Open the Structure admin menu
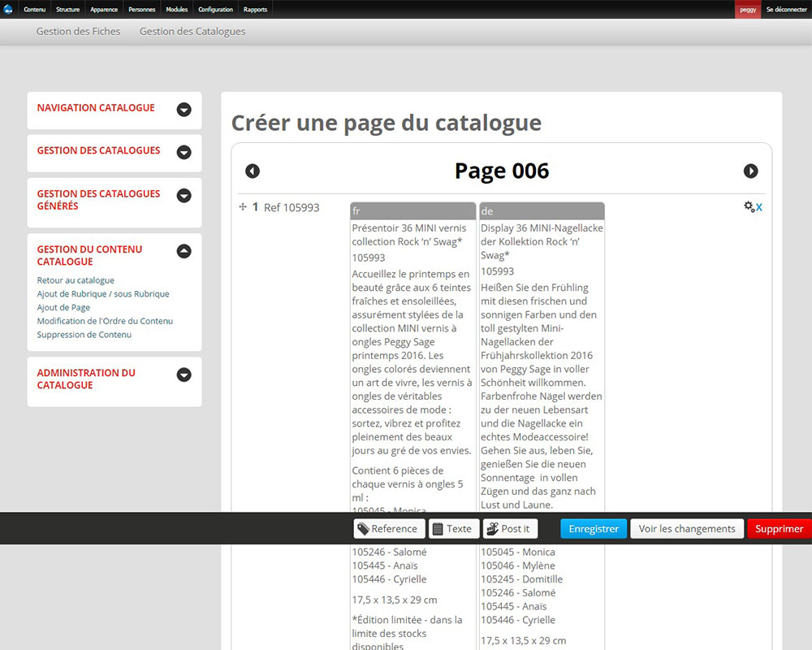Viewport: 812px width, 650px height. click(68, 9)
